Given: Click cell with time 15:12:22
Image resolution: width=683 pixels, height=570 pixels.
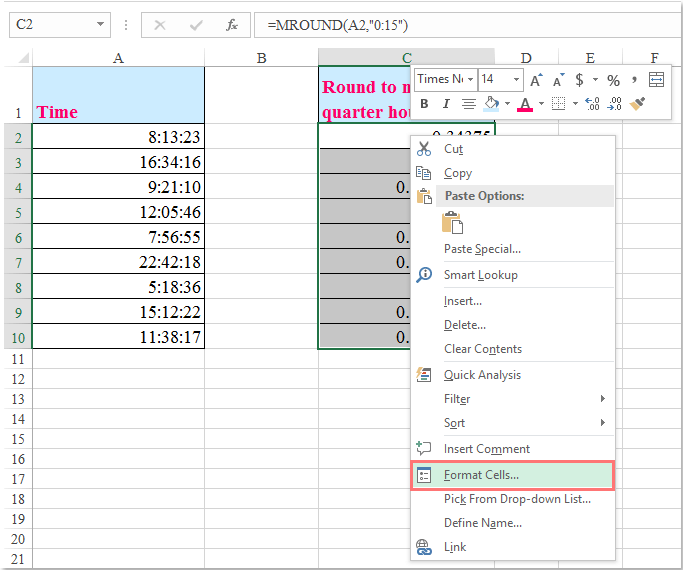Looking at the screenshot, I should point(118,311).
